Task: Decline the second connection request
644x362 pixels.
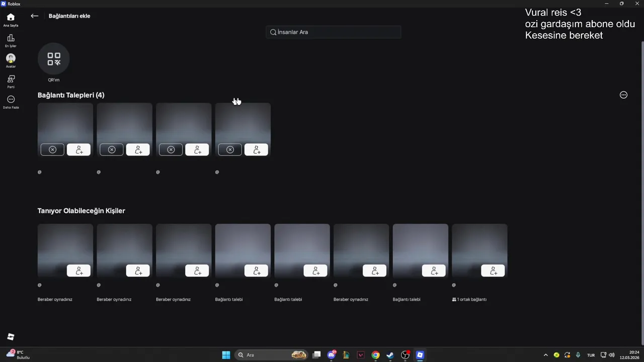Action: click(x=112, y=150)
